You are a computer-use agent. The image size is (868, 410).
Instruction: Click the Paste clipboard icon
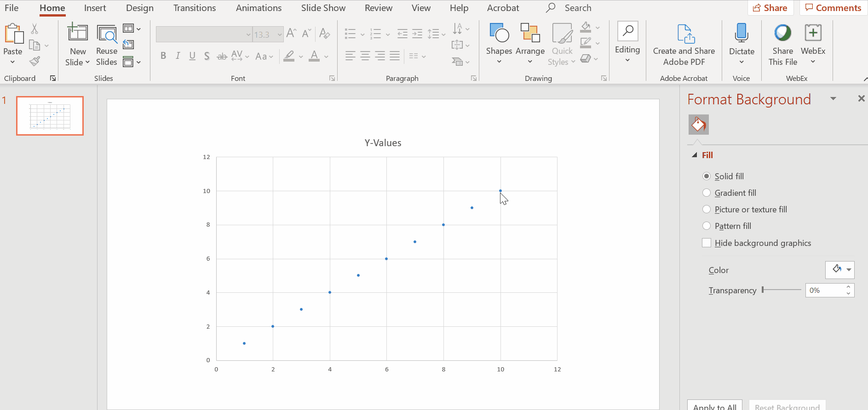pyautogui.click(x=13, y=34)
